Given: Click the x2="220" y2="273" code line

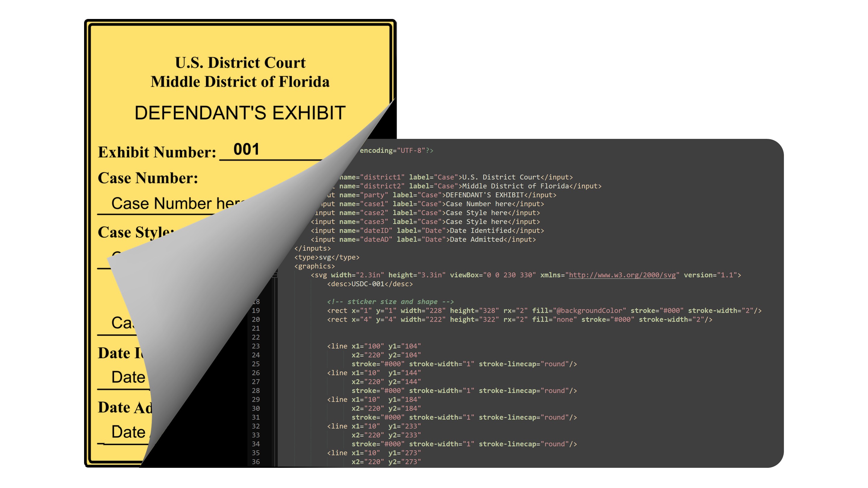Looking at the screenshot, I should [386, 462].
